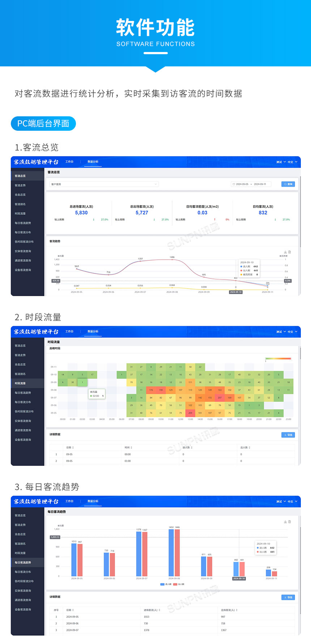The image size is (311, 644).
Task: Toggle 出人数 legend under the bar chart
Action: [x=179, y=584]
